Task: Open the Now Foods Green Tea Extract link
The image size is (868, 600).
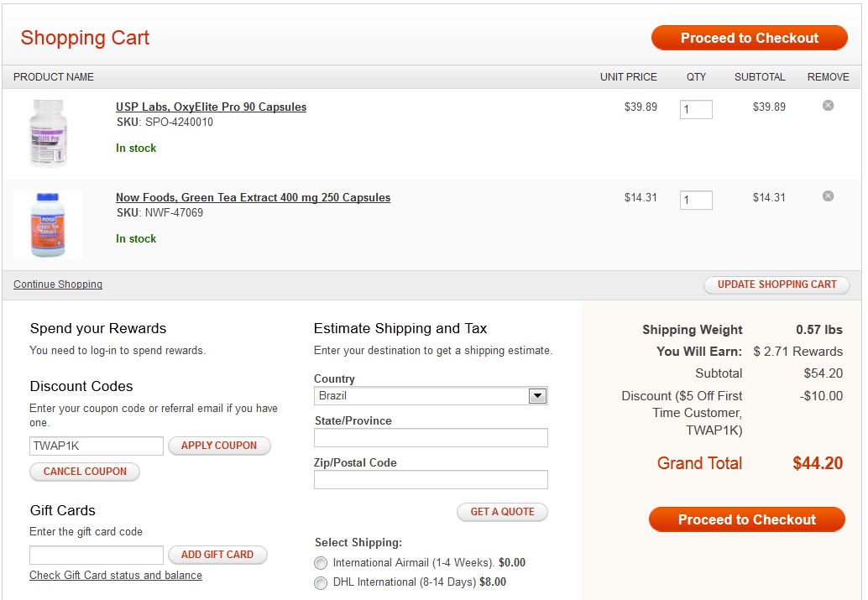Action: point(253,197)
